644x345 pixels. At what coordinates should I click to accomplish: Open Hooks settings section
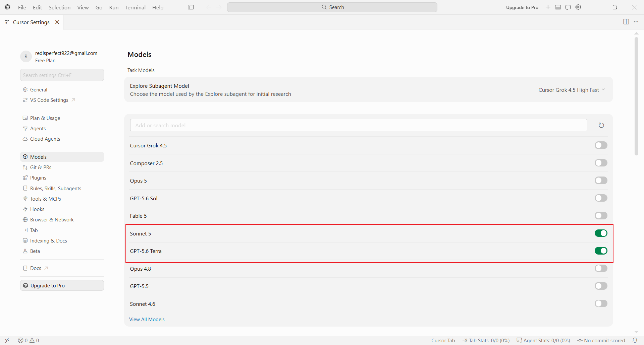click(62, 209)
